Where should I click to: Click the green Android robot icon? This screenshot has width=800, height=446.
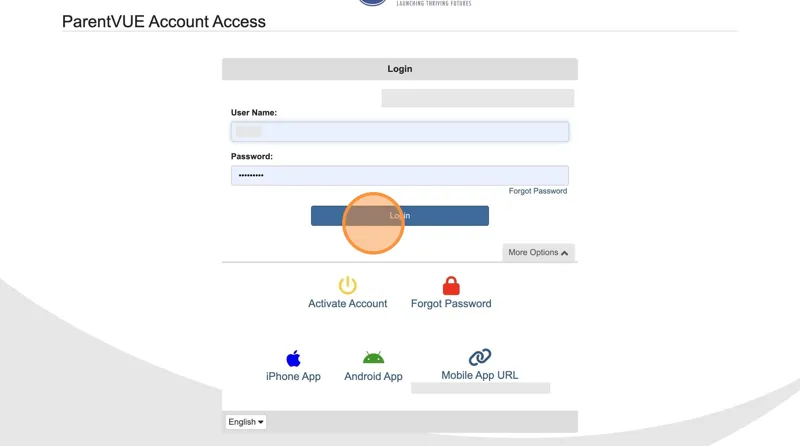tap(373, 357)
